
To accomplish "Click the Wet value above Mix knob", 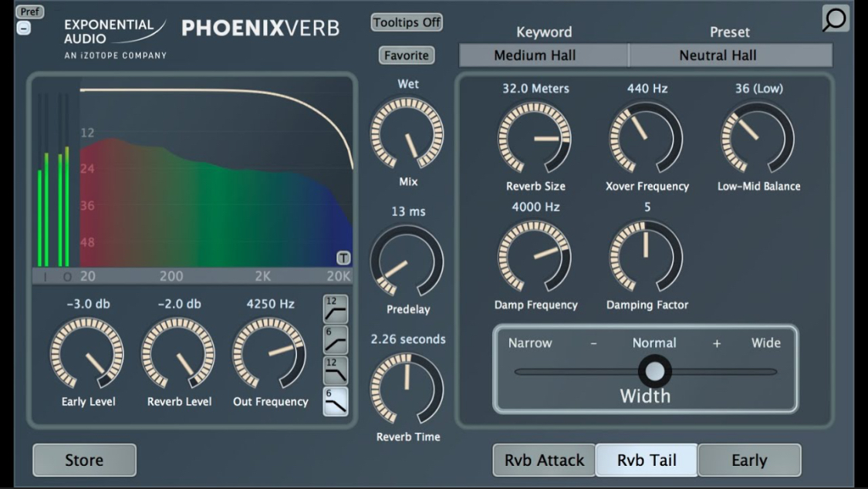I will (408, 84).
